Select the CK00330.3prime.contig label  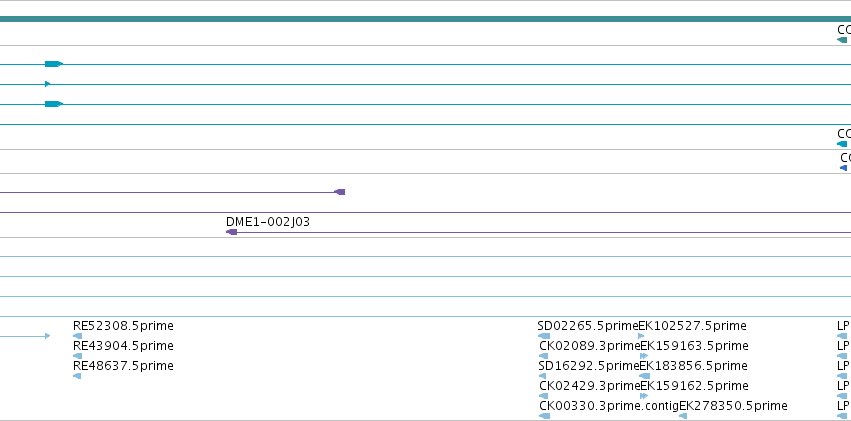point(609,406)
